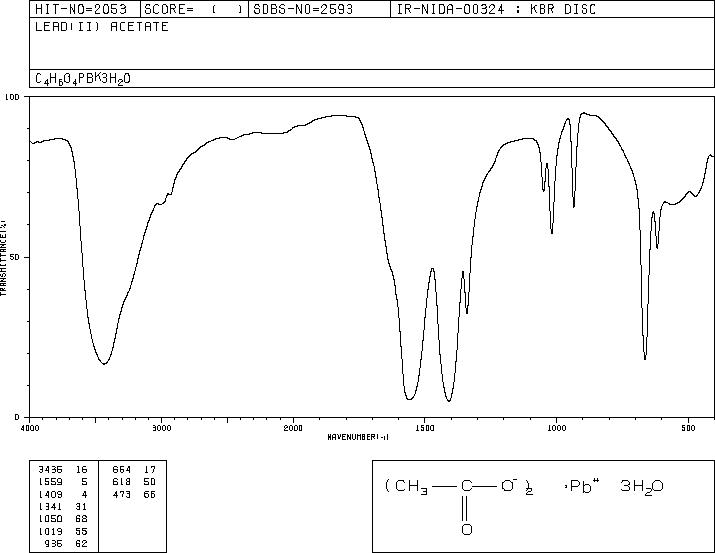Click the Pb symbol in structure diagram
The width and height of the screenshot is (715, 553).
pos(580,486)
